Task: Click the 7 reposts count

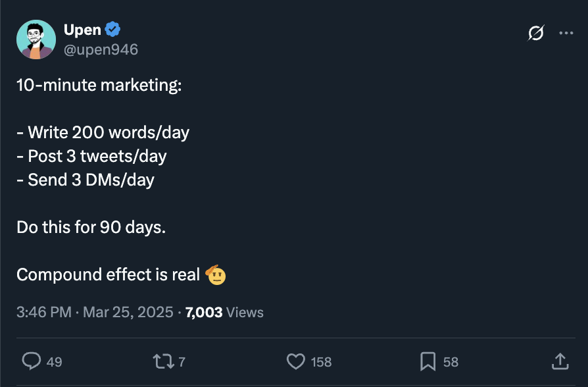Action: 182,362
